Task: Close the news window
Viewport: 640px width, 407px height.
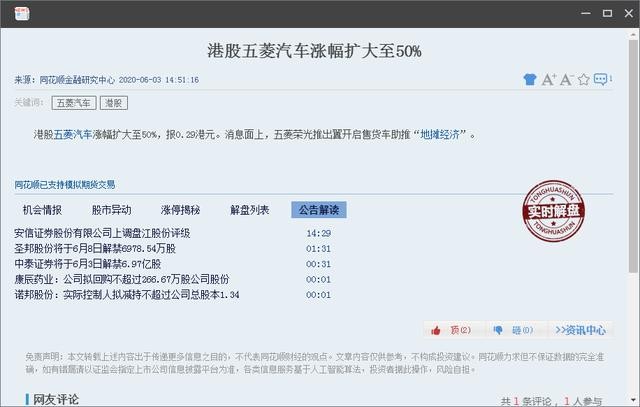Action: click(x=629, y=13)
